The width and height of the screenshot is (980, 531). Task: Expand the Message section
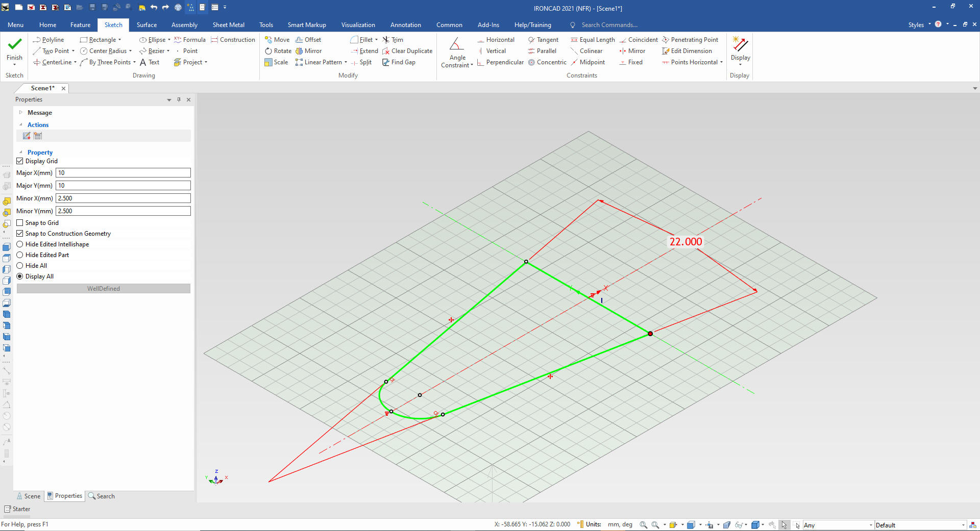21,113
